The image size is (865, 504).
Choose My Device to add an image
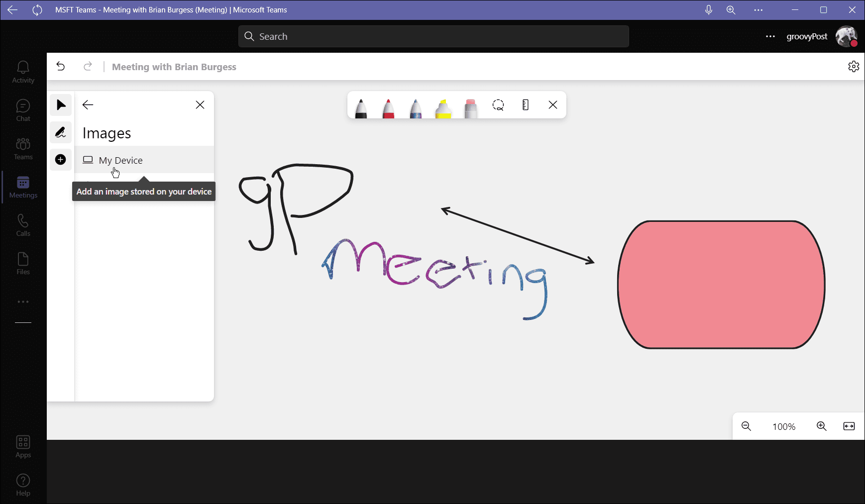pos(120,160)
